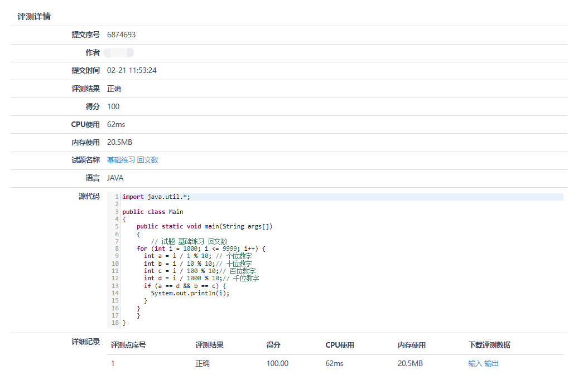
Task: Click the 评测详情 page heading
Action: [x=34, y=16]
